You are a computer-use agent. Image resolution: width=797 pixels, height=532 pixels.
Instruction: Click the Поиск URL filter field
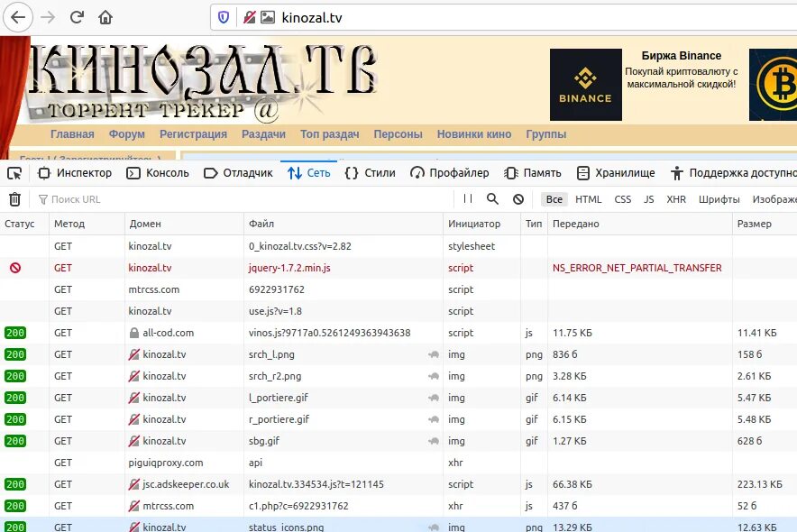coord(244,199)
